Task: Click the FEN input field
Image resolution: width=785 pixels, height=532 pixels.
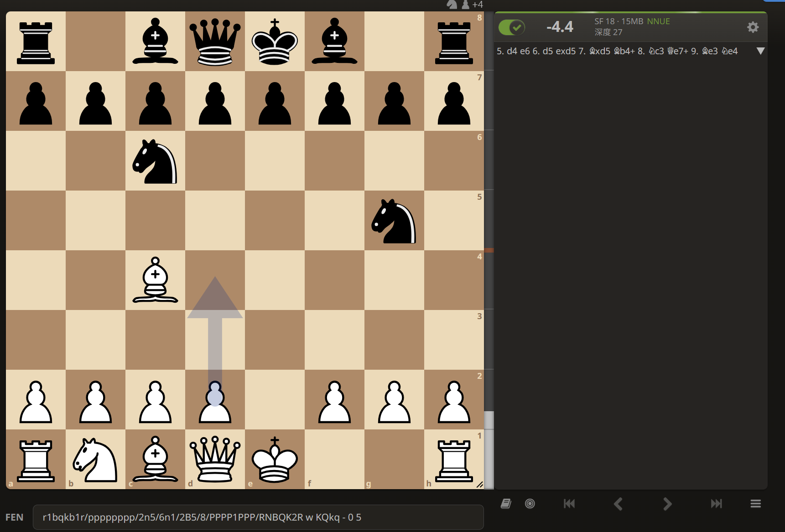Action: pyautogui.click(x=258, y=517)
